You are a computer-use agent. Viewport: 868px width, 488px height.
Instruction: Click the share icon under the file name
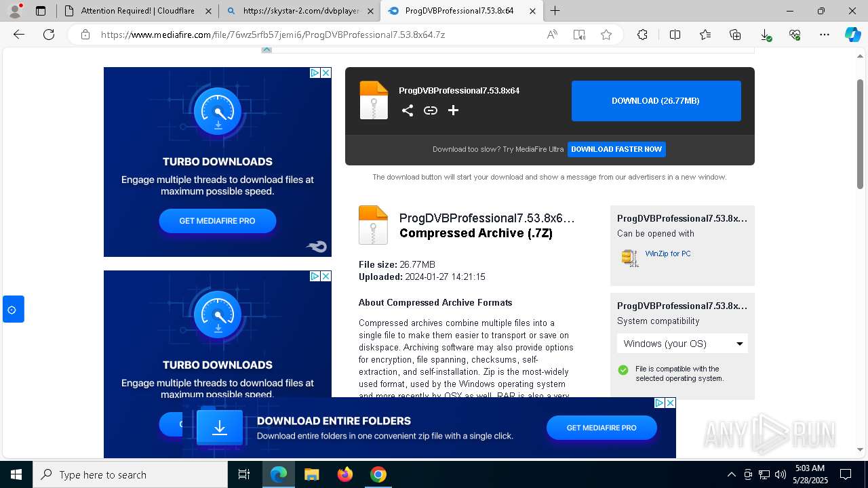pyautogui.click(x=408, y=110)
